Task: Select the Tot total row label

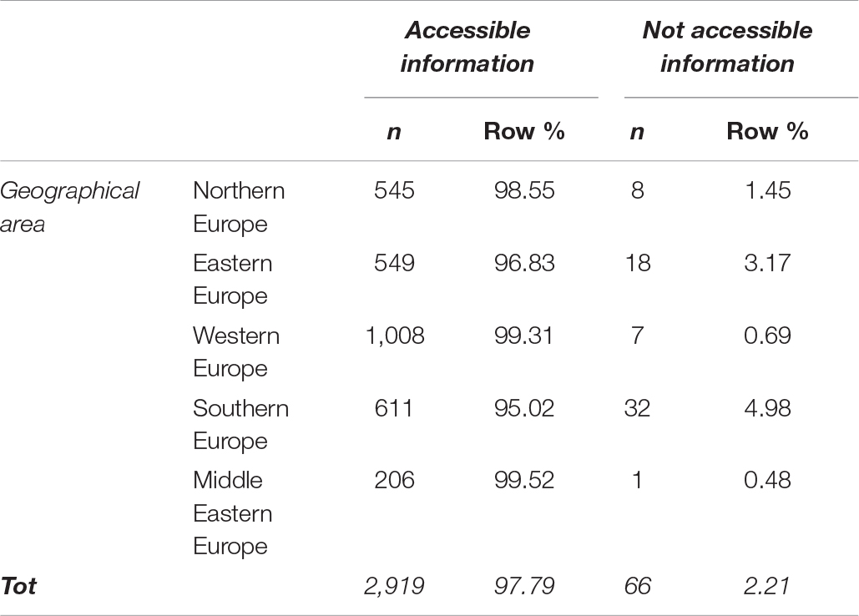Action: pyautogui.click(x=18, y=586)
